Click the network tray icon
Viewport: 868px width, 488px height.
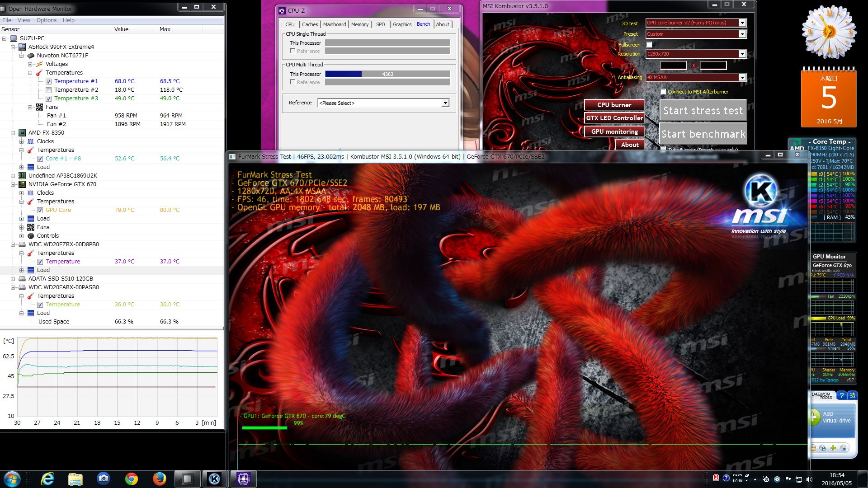[798, 479]
